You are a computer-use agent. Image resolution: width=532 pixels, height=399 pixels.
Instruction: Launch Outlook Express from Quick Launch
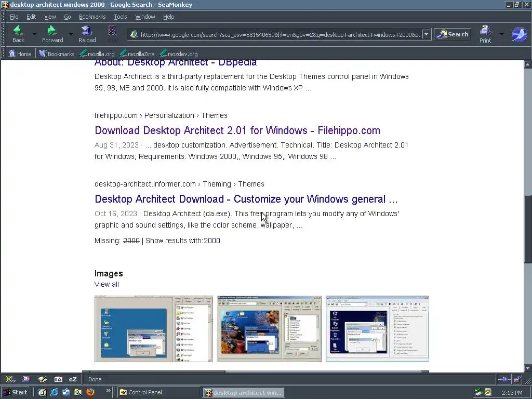click(66, 392)
